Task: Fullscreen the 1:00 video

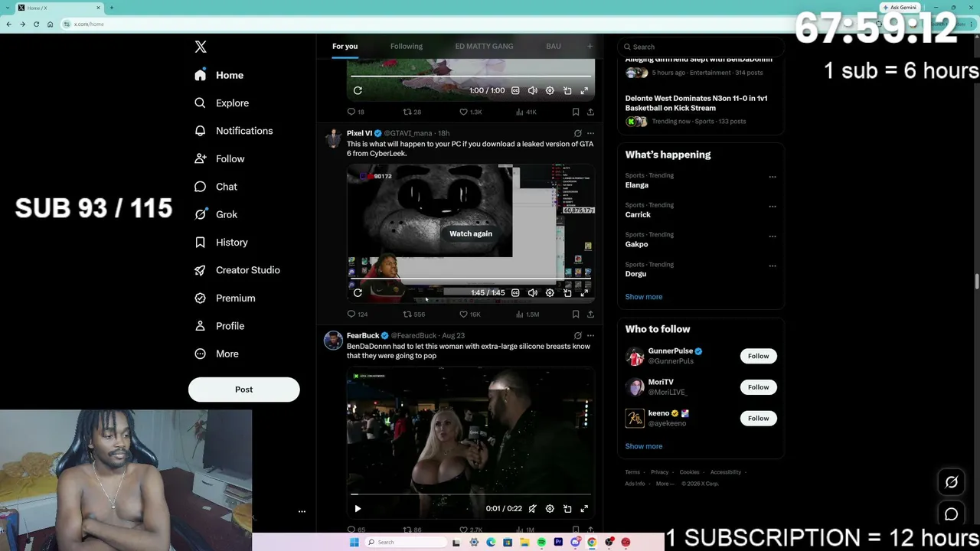Action: [x=584, y=90]
